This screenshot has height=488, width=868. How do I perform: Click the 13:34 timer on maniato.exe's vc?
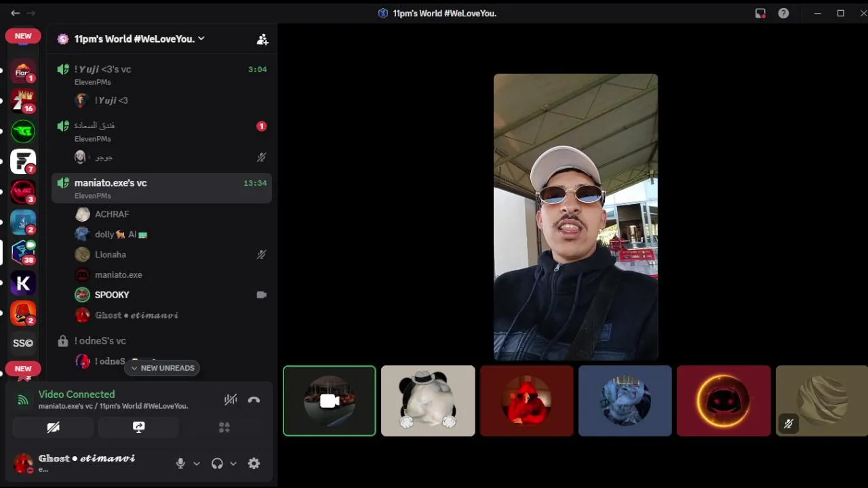255,183
